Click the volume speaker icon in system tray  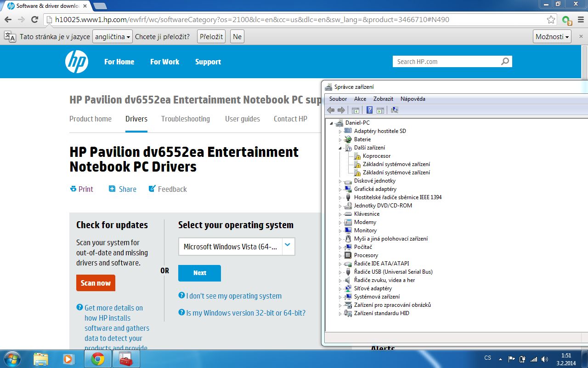[x=544, y=359]
